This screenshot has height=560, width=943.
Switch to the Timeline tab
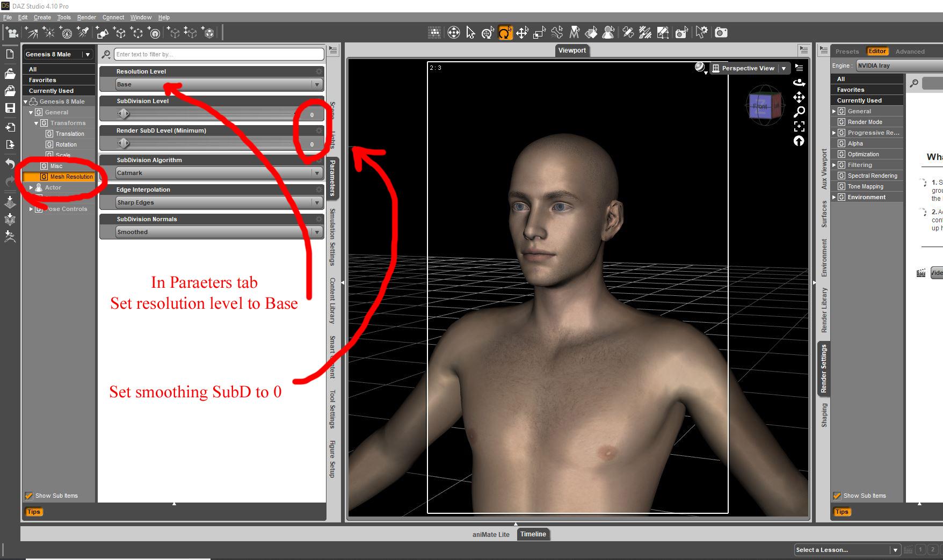coord(533,534)
